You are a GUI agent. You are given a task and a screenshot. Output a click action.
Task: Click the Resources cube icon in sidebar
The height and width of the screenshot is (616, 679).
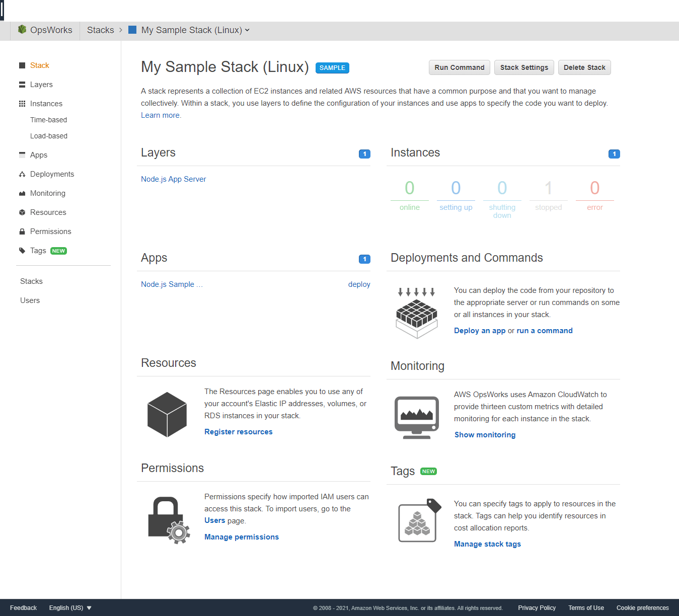click(22, 212)
